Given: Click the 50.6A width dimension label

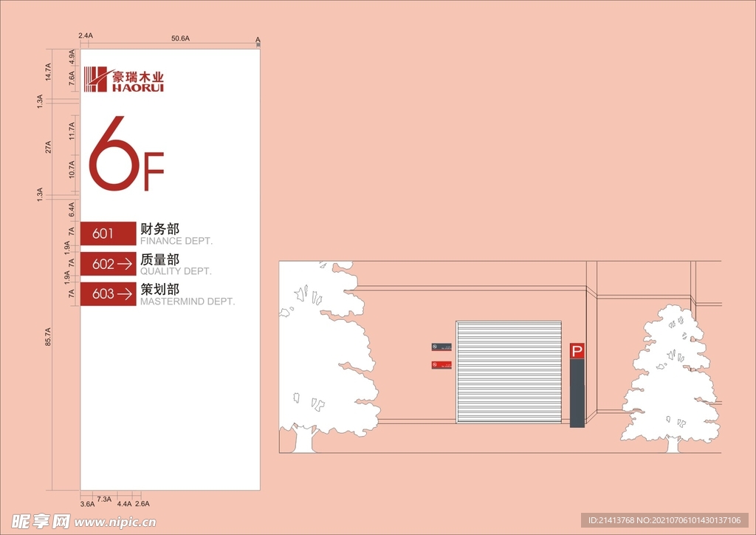Looking at the screenshot, I should (x=180, y=38).
